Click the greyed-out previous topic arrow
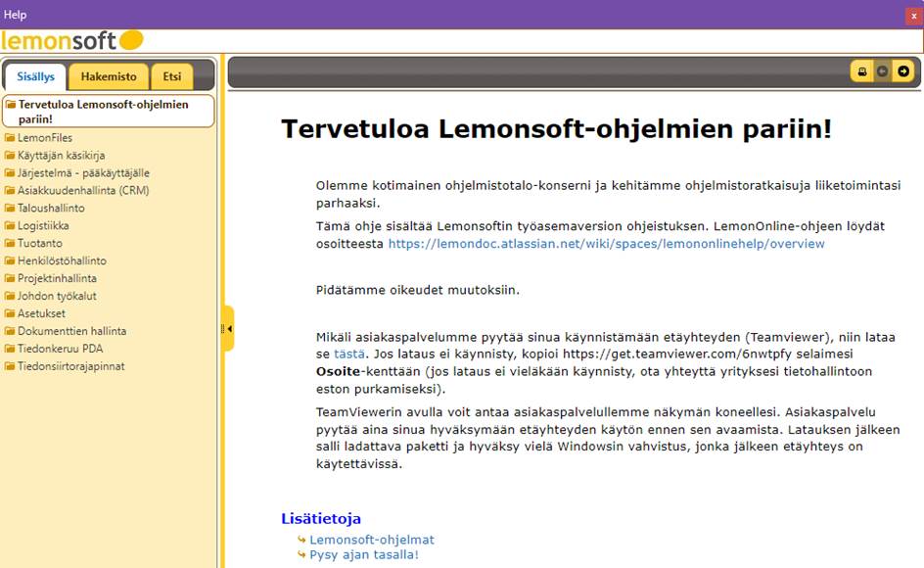The width and height of the screenshot is (924, 568). pos(882,71)
